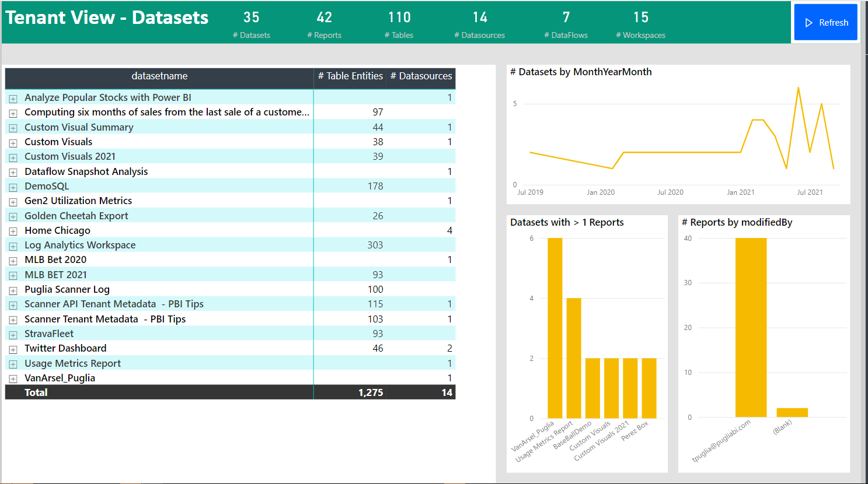Sort by the # Table Entities column header
The width and height of the screenshot is (868, 484).
(x=350, y=76)
